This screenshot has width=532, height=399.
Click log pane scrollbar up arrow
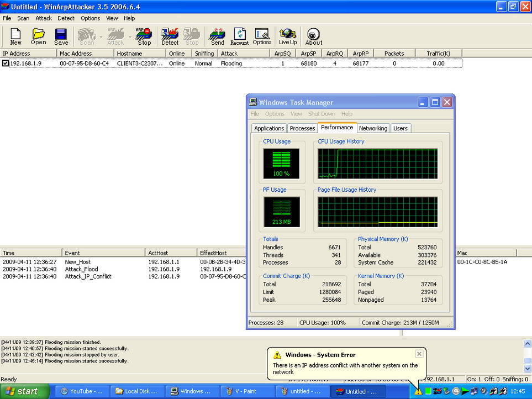tap(528, 343)
